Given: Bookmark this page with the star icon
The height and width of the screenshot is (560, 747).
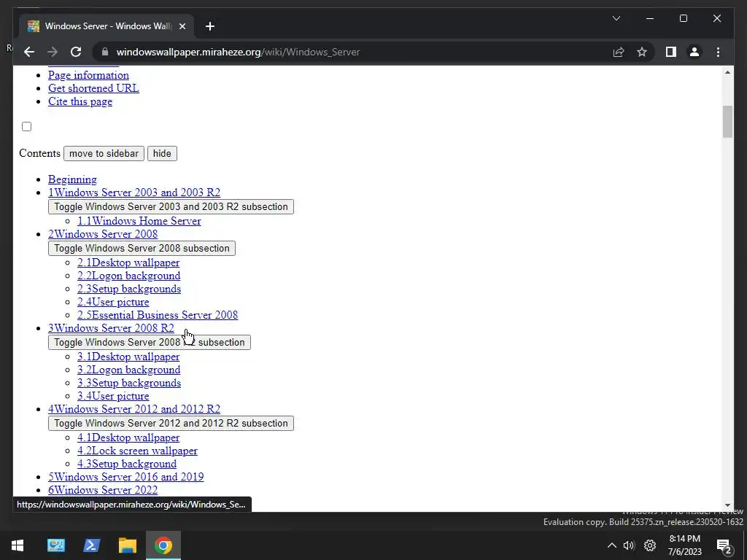Looking at the screenshot, I should (642, 52).
